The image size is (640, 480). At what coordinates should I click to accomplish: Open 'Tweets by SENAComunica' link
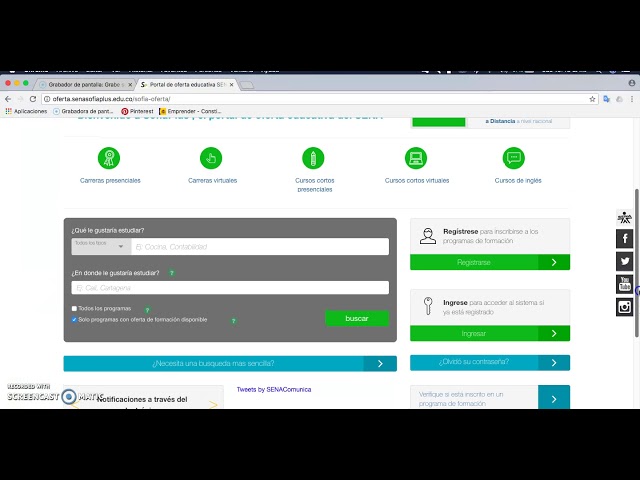coord(274,389)
